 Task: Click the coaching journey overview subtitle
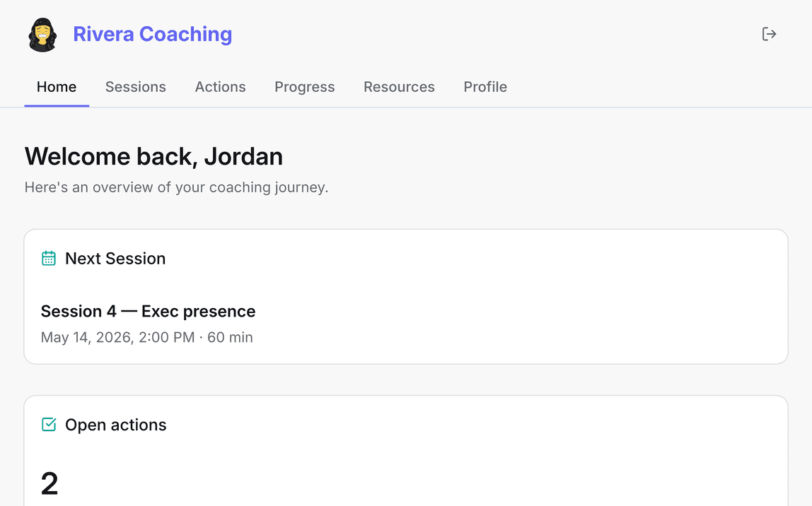pyautogui.click(x=177, y=187)
